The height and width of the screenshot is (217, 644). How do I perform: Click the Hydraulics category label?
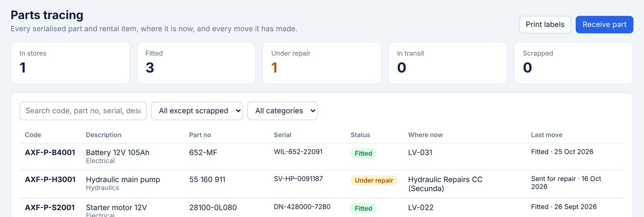point(102,188)
